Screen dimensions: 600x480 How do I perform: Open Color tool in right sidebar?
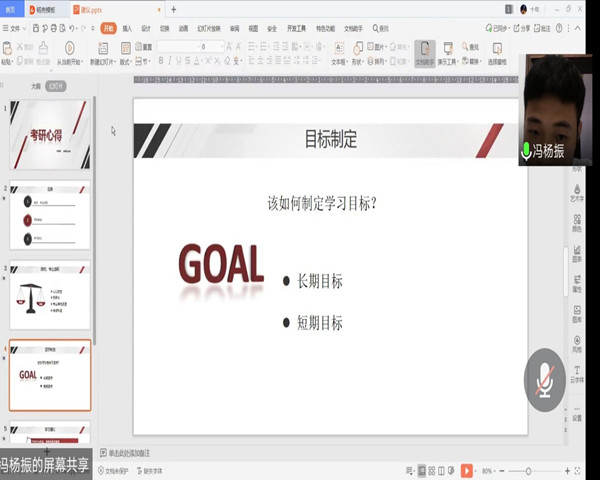click(x=577, y=223)
